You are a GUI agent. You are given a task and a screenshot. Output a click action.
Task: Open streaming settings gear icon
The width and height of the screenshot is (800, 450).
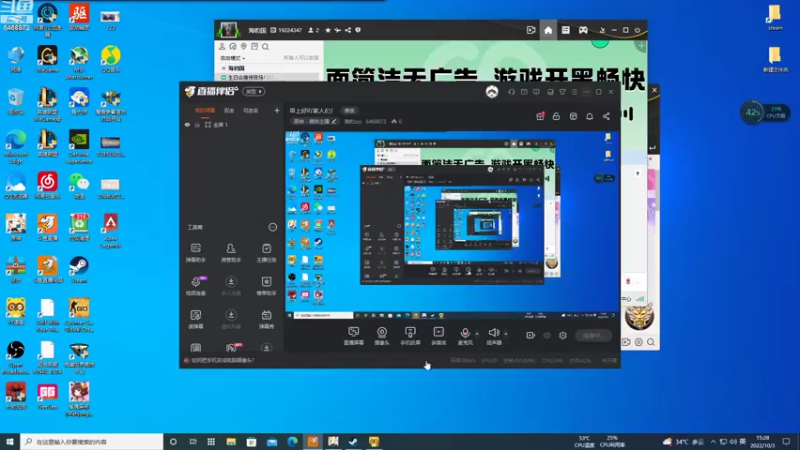pyautogui.click(x=563, y=335)
